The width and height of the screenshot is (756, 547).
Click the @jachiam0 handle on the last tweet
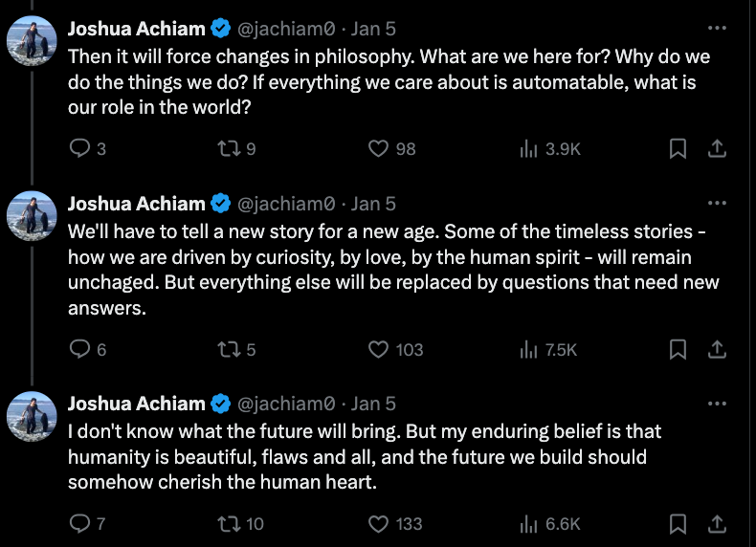(286, 404)
